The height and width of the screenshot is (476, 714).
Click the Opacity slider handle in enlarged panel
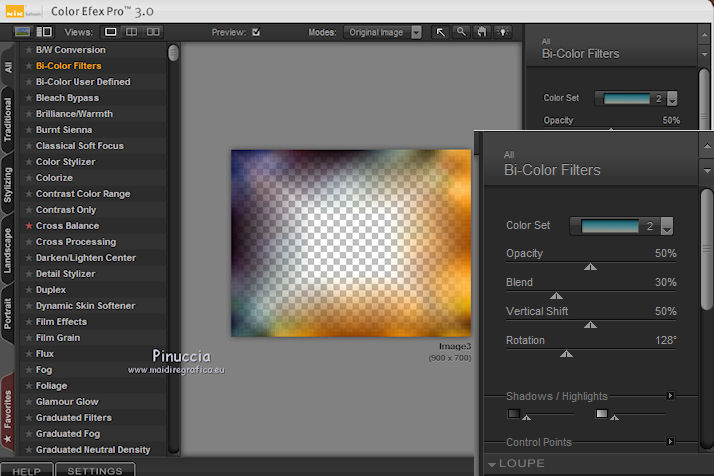pos(590,266)
